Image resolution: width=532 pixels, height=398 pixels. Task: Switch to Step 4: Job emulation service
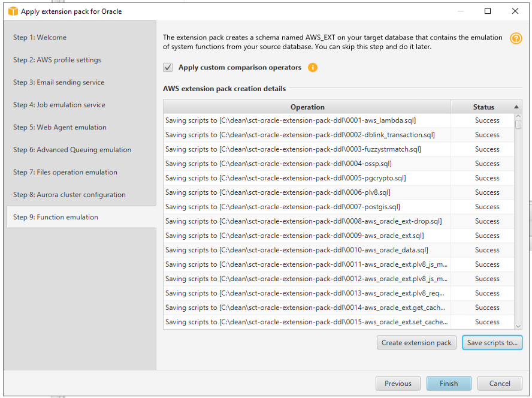pos(59,105)
